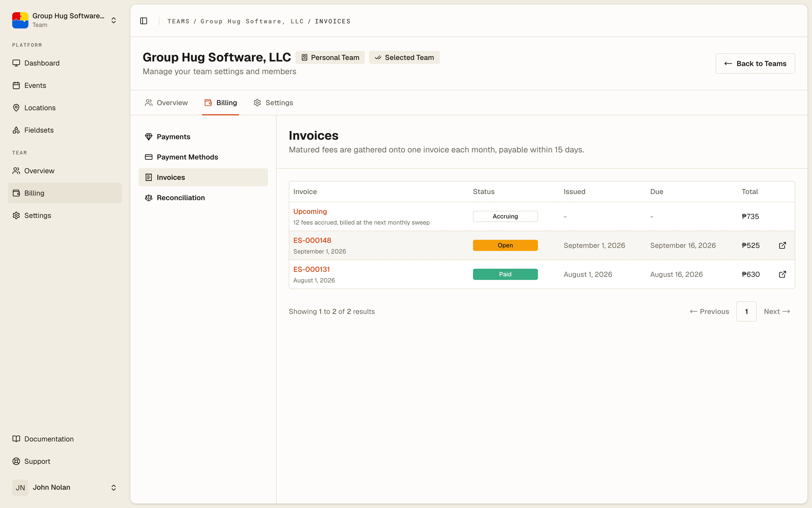Open invoice ES-000131 link

[x=311, y=269]
